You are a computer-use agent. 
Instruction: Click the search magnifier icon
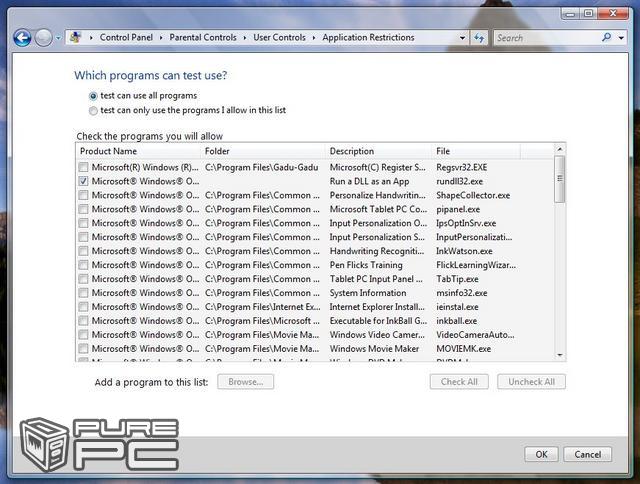click(607, 38)
